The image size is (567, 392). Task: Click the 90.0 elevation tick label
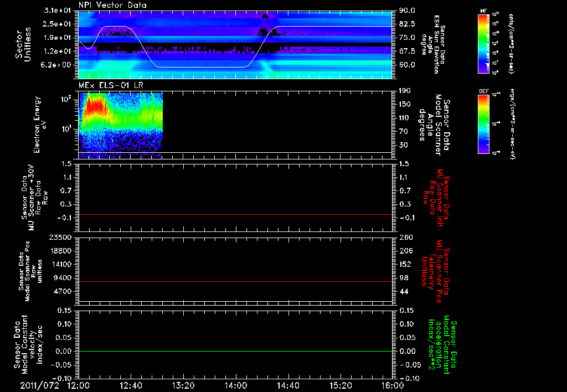click(407, 11)
